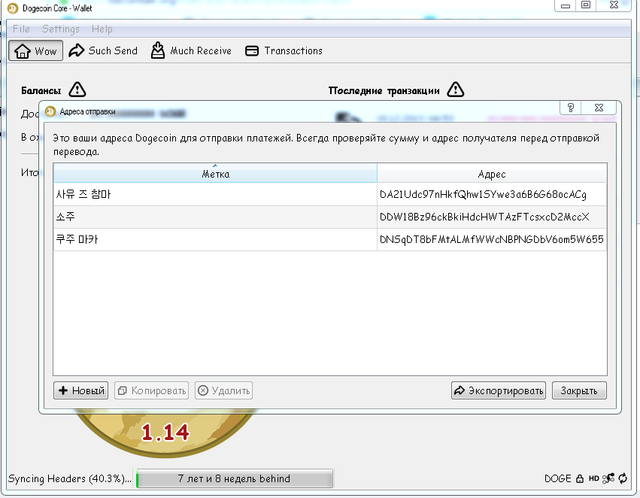Image resolution: width=640 pixels, height=498 pixels.
Task: Click the wallet lock icon in status bar
Action: click(x=580, y=478)
